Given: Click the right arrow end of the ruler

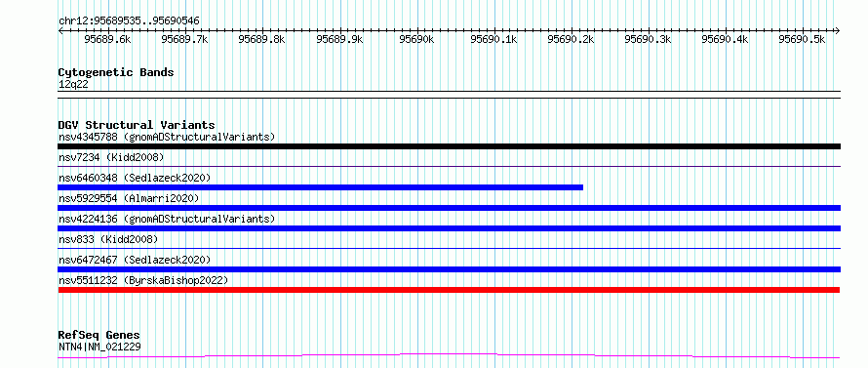Looking at the screenshot, I should (x=837, y=30).
